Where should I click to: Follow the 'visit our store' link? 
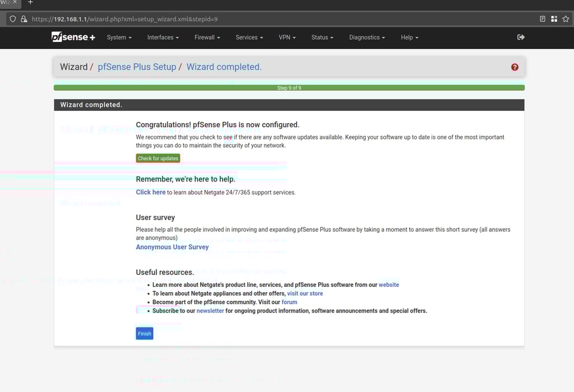point(305,293)
